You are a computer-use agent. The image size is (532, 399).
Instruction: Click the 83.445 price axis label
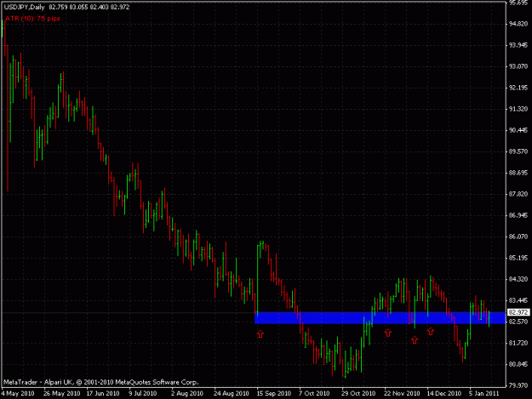point(518,300)
